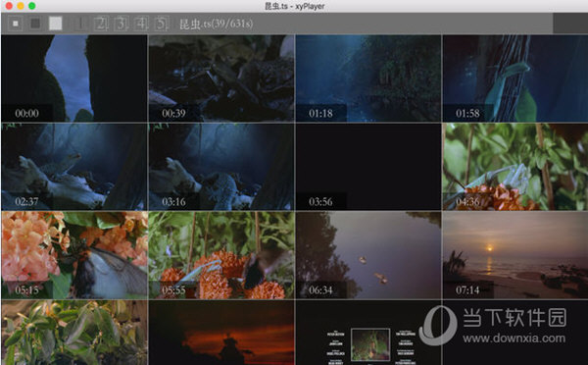The width and height of the screenshot is (588, 365).
Task: Switch to layout number 3
Action: pyautogui.click(x=121, y=24)
